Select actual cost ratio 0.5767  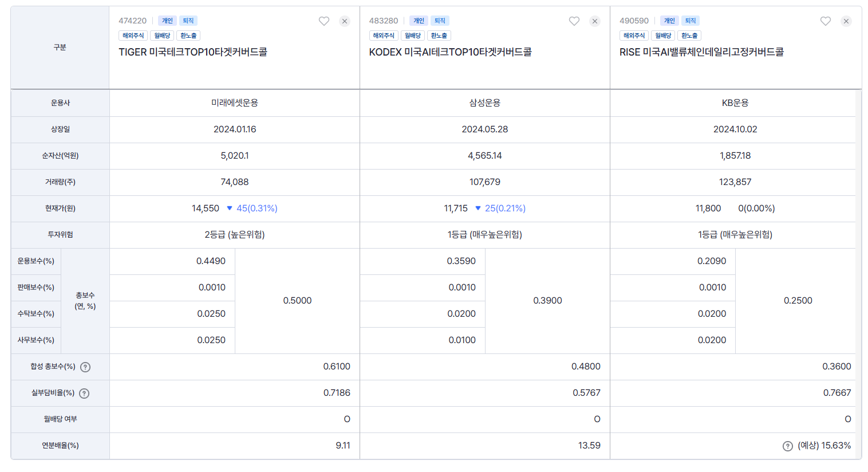[586, 393]
